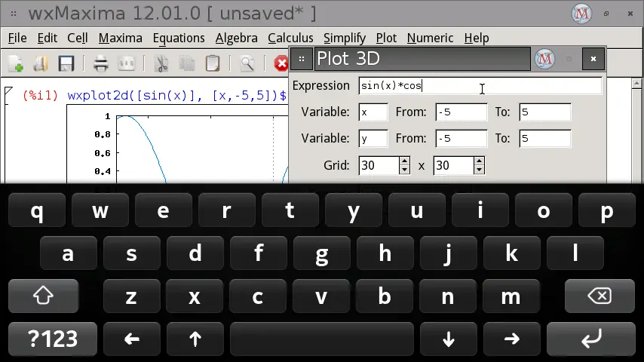Click the To field for variable x
The width and height of the screenshot is (644, 362).
[545, 112]
